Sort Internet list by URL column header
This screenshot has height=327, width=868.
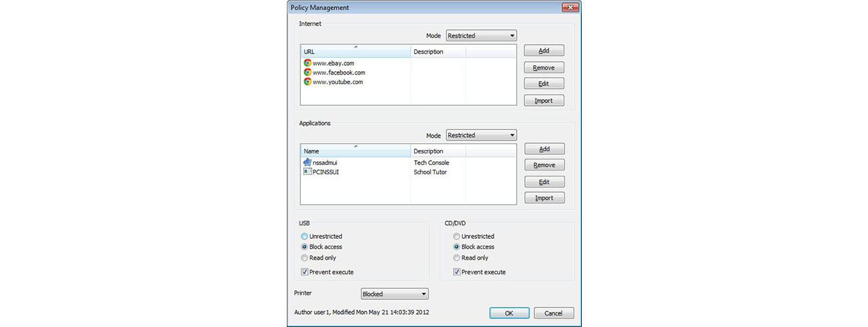coord(355,52)
